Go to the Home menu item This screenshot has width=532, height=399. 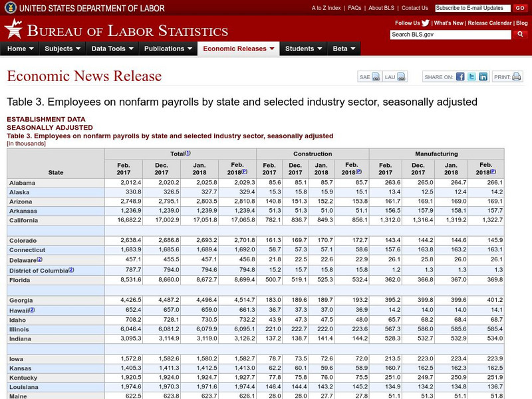(21, 49)
